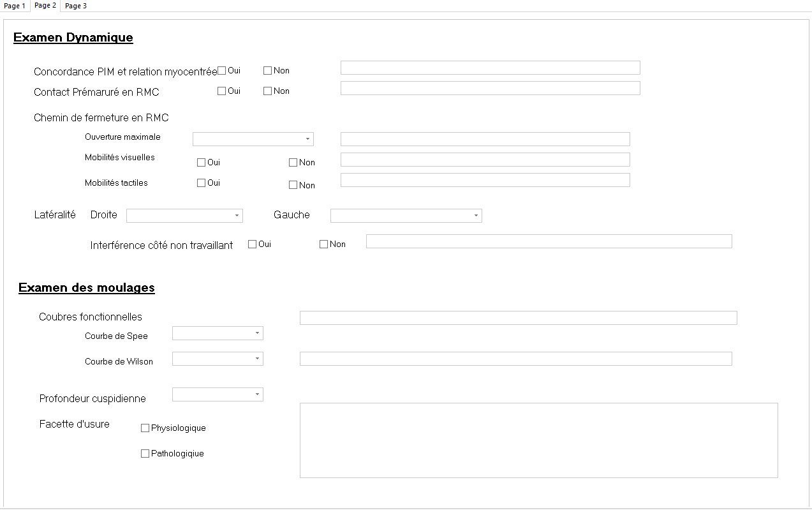
Task: Click the Coubres fonctionnelles text field
Action: tap(518, 317)
